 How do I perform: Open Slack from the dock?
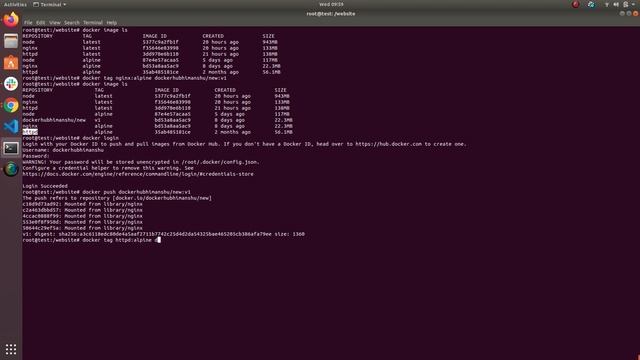coord(11,84)
